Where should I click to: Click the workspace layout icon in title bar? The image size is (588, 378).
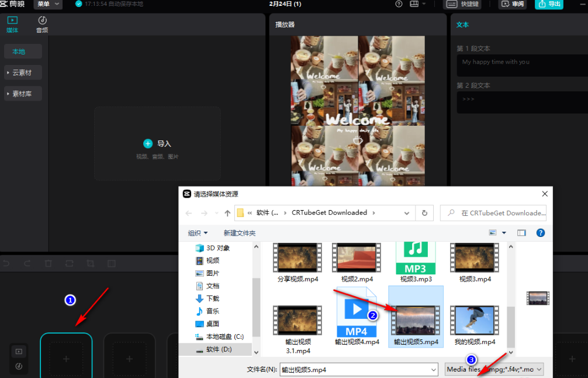416,4
